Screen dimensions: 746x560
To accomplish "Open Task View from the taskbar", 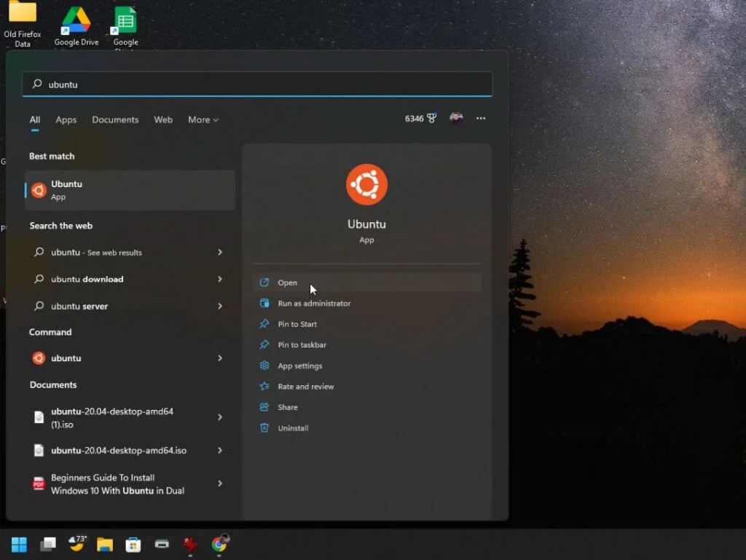I will pos(48,544).
